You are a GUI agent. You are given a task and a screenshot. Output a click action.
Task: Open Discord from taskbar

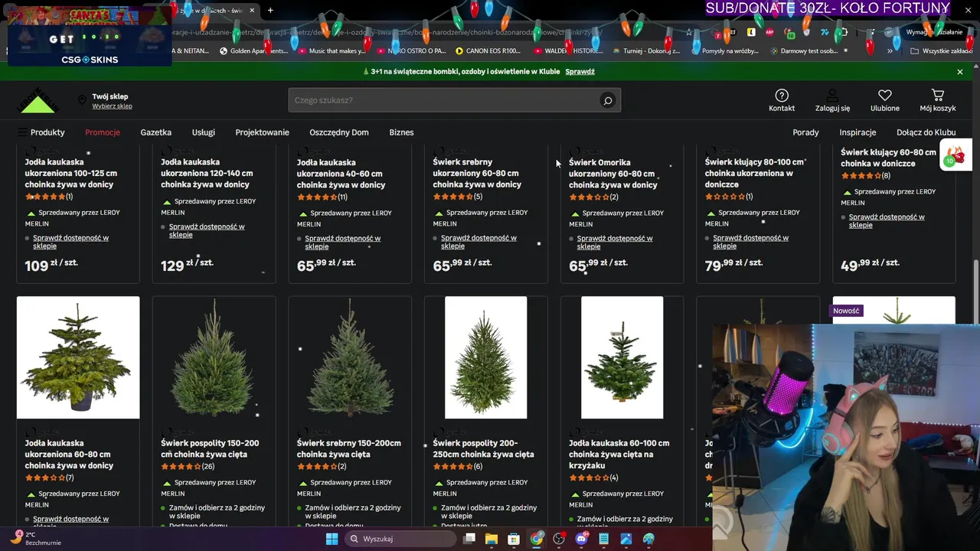(x=581, y=539)
